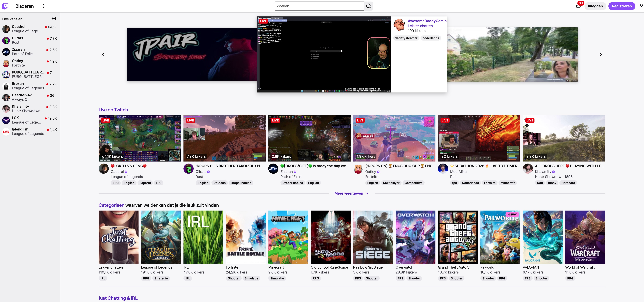Click the Twitch logo home icon
Image resolution: width=644 pixels, height=302 pixels.
pos(5,6)
